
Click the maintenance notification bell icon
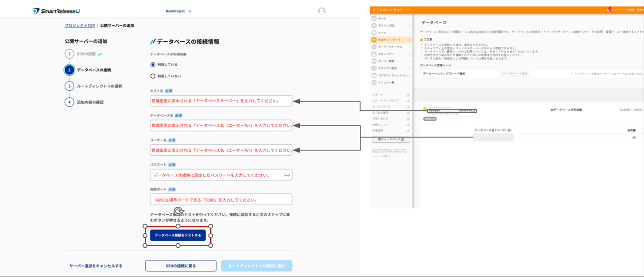click(609, 10)
